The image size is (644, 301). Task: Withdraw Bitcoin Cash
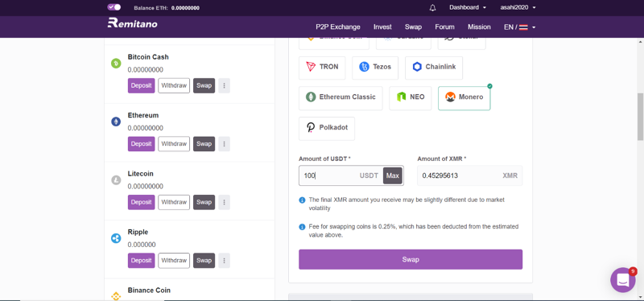[174, 86]
